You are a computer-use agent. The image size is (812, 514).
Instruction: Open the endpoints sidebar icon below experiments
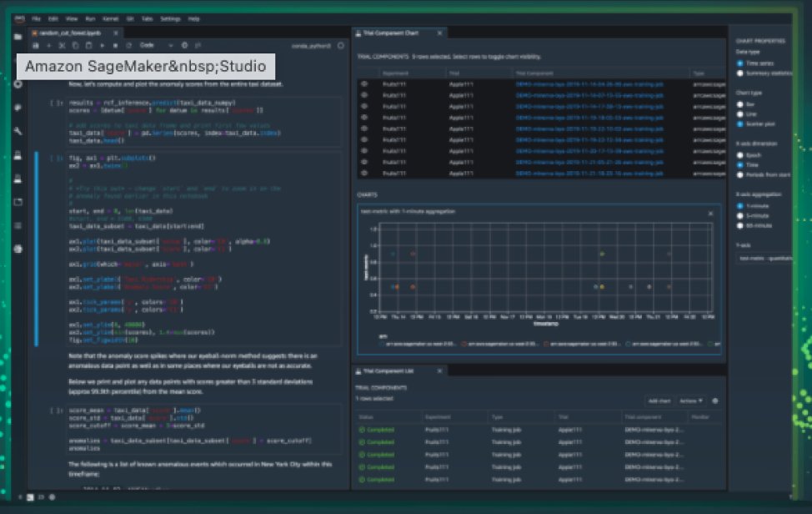pyautogui.click(x=18, y=179)
